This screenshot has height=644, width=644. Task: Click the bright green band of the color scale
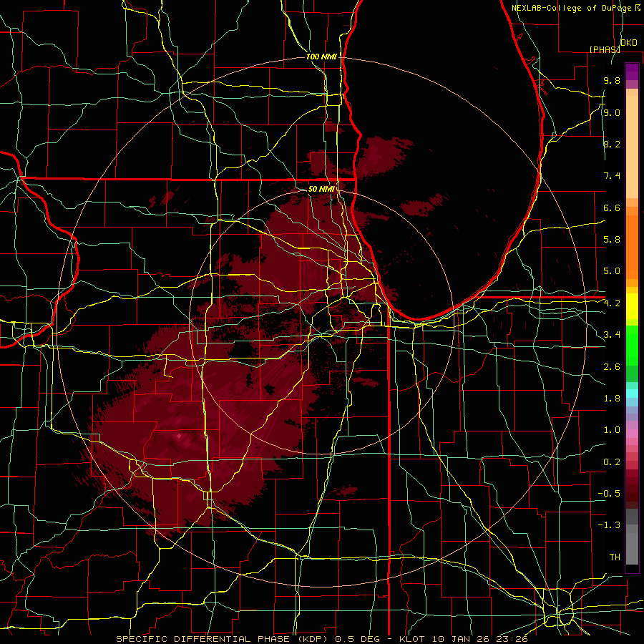[x=632, y=345]
